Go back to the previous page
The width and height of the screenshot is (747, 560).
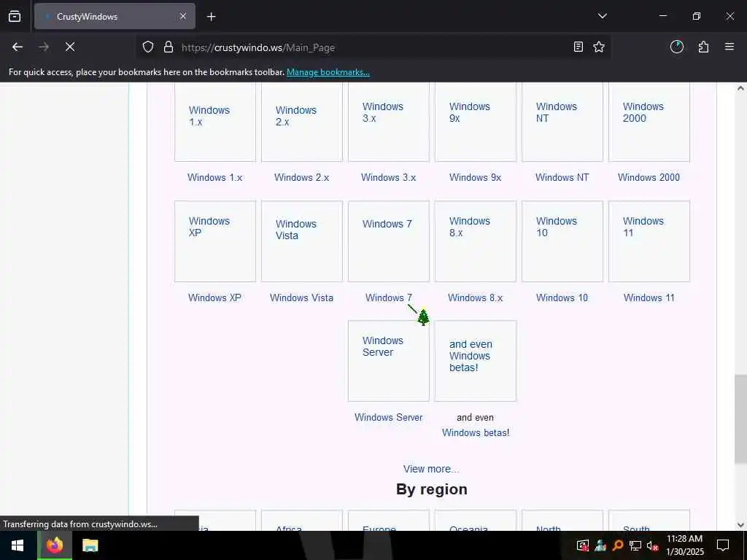(x=18, y=47)
